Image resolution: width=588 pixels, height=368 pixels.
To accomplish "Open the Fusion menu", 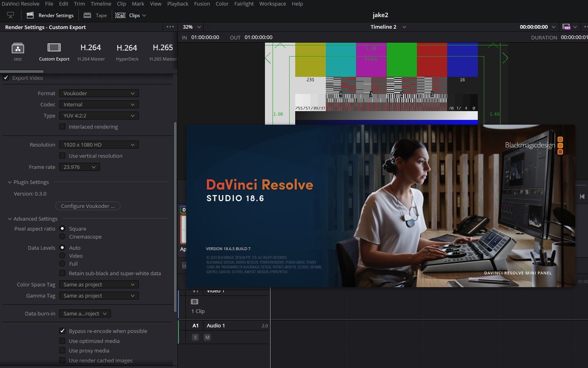I will [202, 4].
